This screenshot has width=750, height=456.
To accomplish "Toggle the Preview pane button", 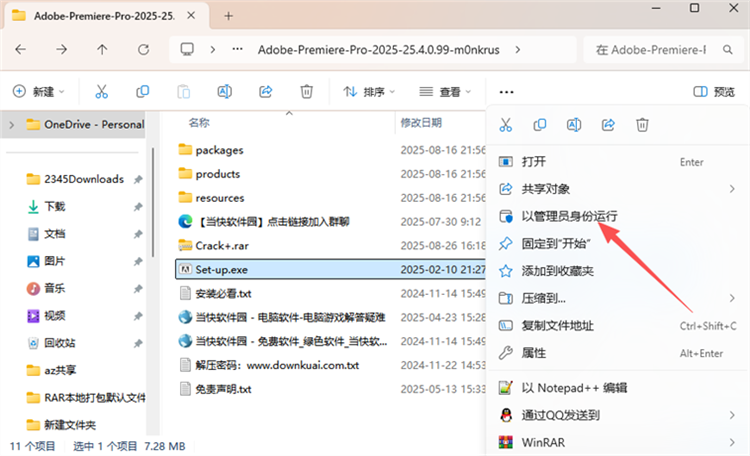I will (714, 91).
